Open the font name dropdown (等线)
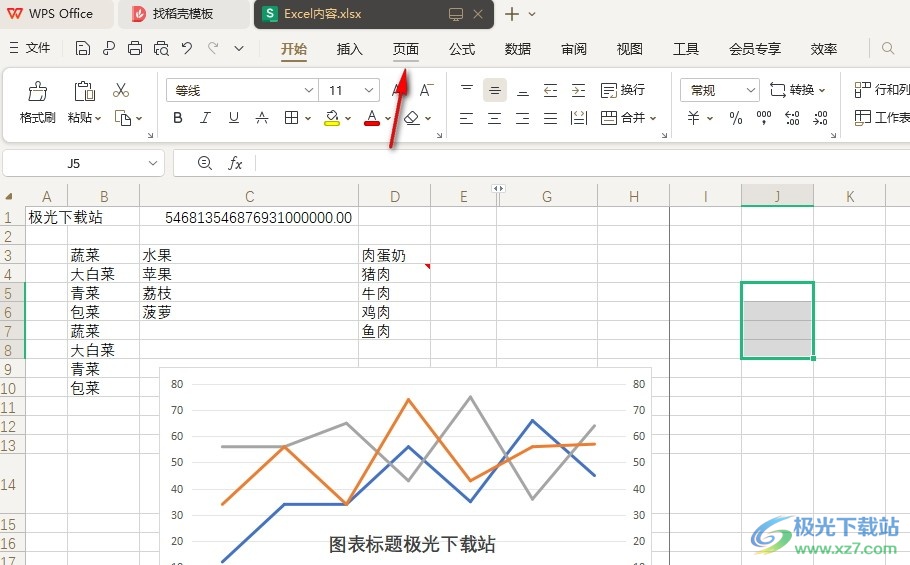910x565 pixels. point(308,91)
